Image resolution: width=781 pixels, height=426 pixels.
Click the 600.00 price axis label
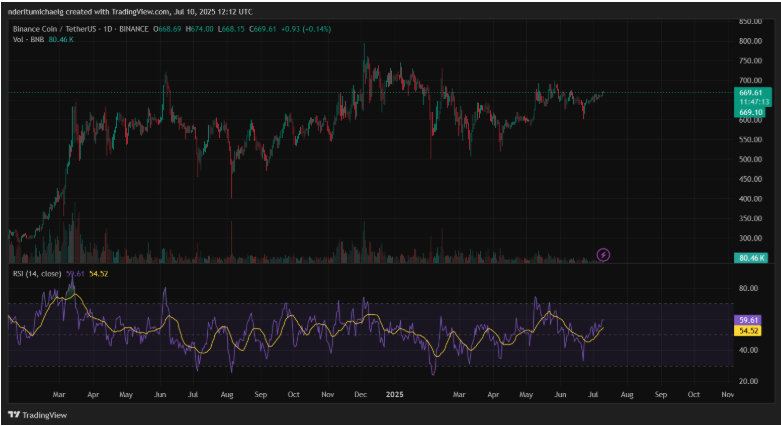(750, 120)
